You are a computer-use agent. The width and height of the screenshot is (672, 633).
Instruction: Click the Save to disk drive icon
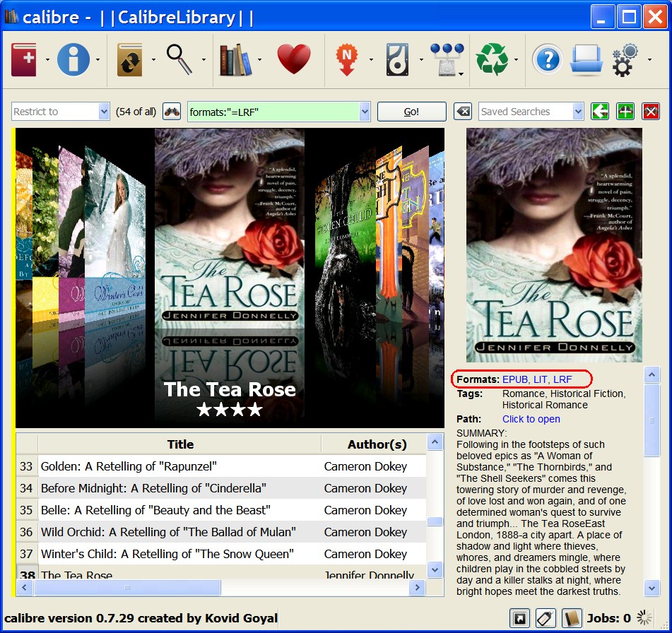(397, 59)
